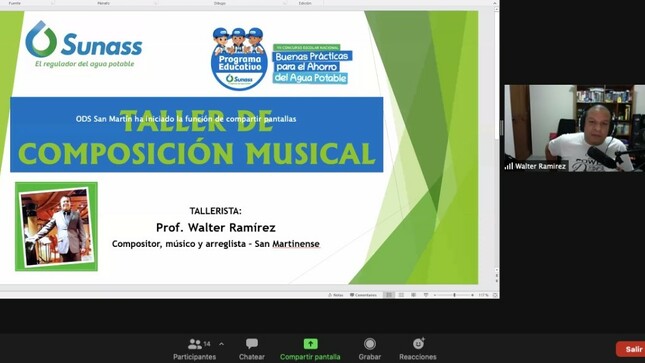Open the Chatear chat panel
645x363 pixels.
(x=252, y=349)
